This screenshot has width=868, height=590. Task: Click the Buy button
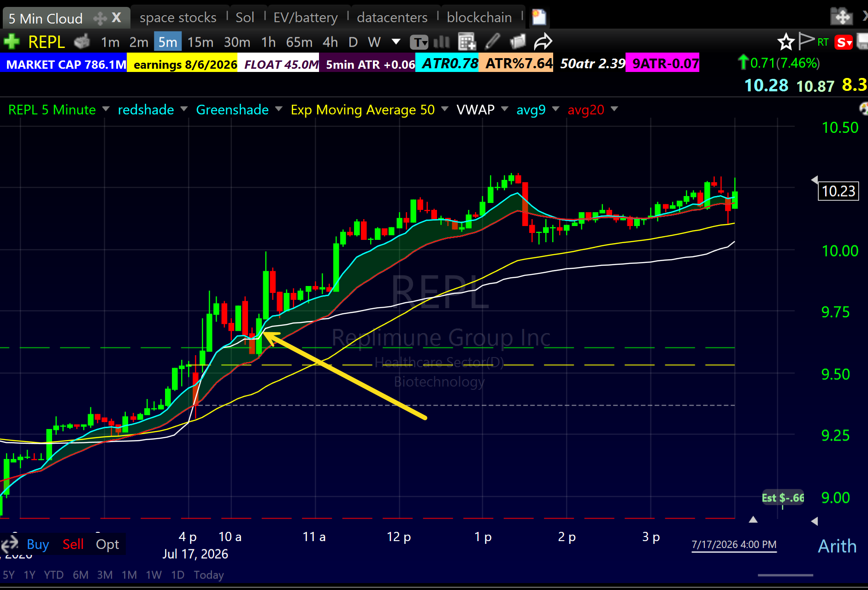click(38, 545)
